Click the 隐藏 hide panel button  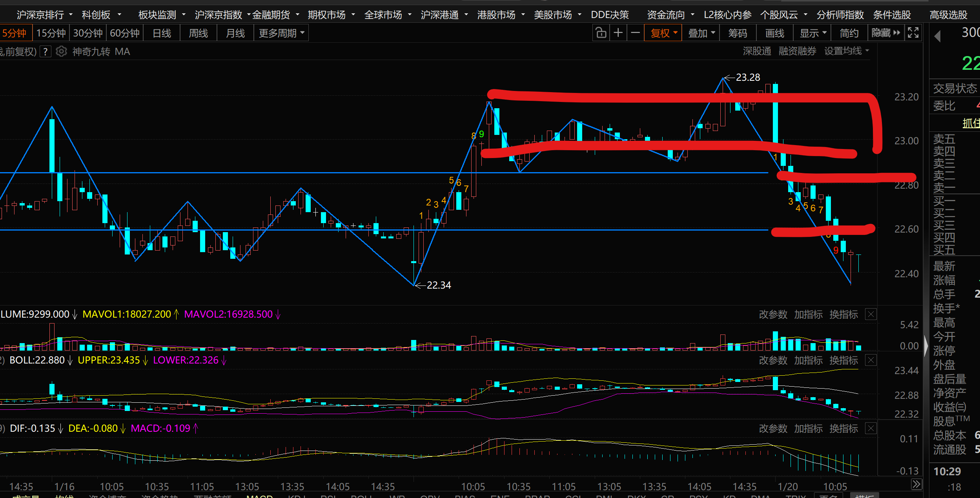coord(885,33)
